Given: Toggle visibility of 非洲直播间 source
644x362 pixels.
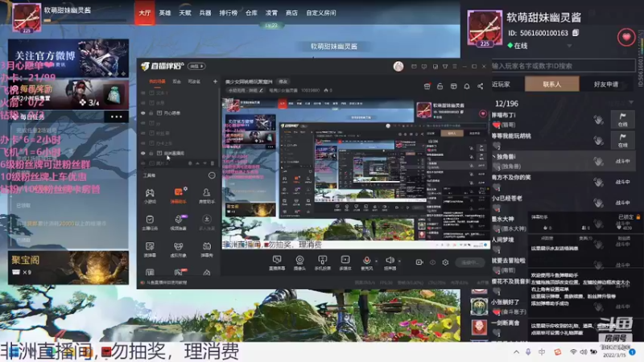Looking at the screenshot, I should pos(143,153).
